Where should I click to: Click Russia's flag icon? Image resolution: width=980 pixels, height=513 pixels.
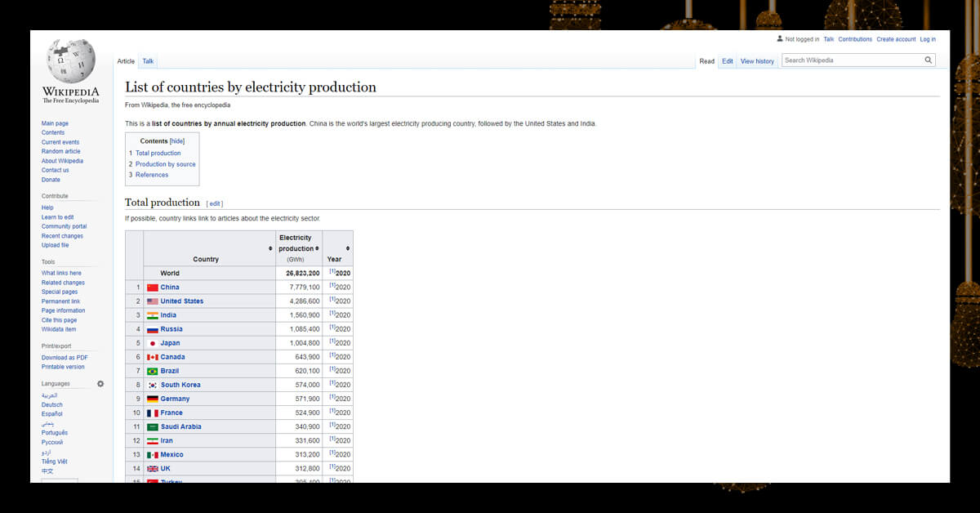point(153,329)
